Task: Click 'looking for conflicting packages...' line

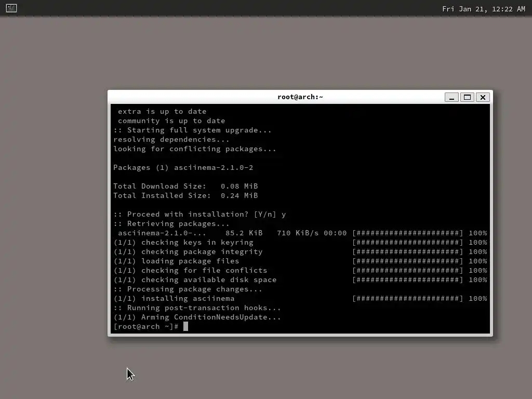Action: pyautogui.click(x=195, y=149)
